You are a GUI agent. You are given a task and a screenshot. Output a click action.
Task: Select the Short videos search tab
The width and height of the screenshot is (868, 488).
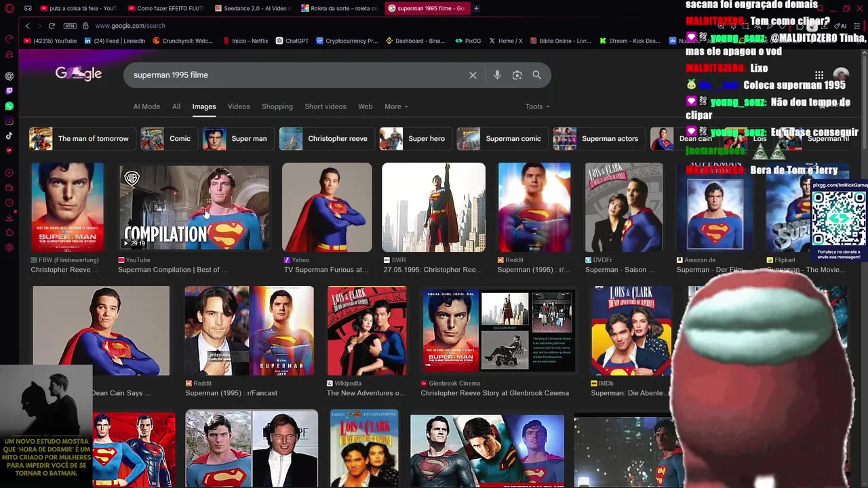tap(325, 106)
